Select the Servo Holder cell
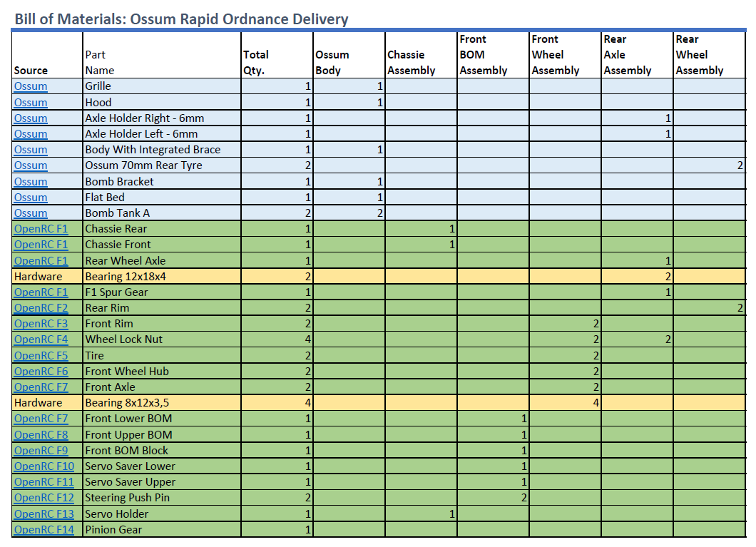The image size is (756, 547). 161,514
